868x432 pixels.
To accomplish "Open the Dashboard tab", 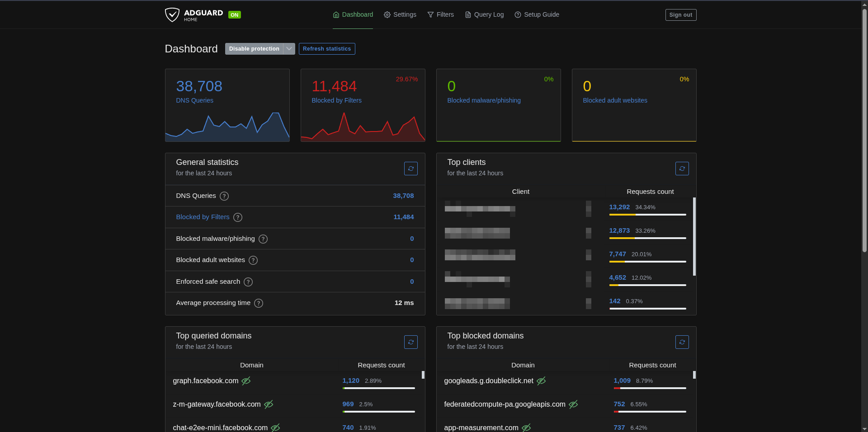I will click(353, 14).
